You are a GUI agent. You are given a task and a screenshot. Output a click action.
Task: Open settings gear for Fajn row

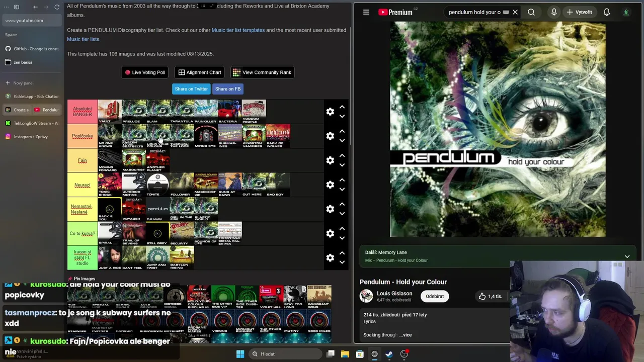[x=330, y=160]
